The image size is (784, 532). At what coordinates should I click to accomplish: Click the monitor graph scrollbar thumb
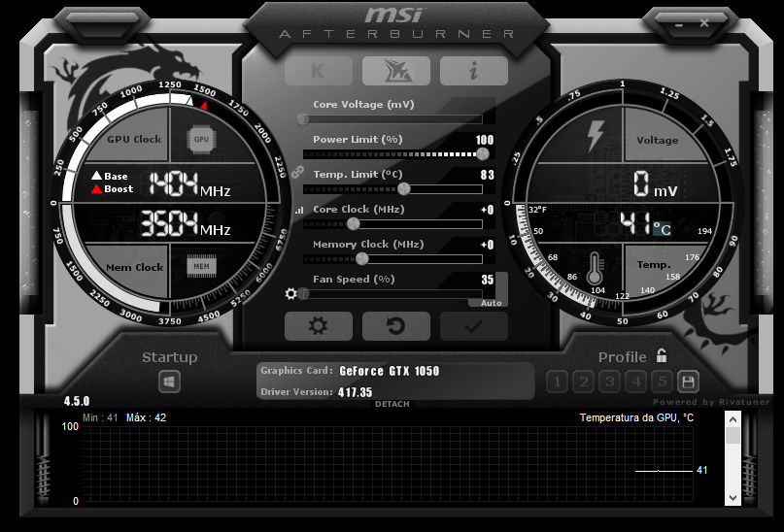(733, 436)
